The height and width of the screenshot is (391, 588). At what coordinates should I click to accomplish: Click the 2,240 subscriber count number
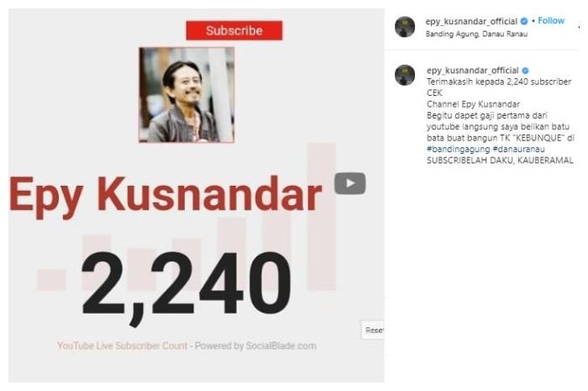pyautogui.click(x=186, y=285)
